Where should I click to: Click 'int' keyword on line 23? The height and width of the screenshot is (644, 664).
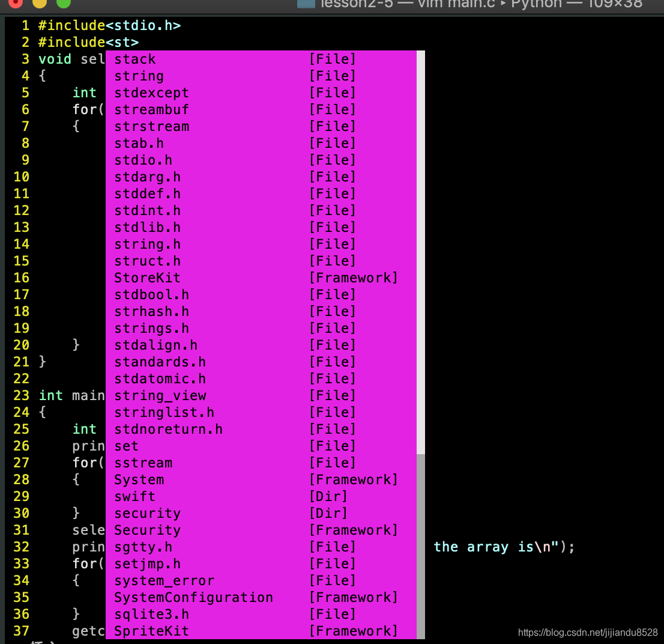point(51,395)
